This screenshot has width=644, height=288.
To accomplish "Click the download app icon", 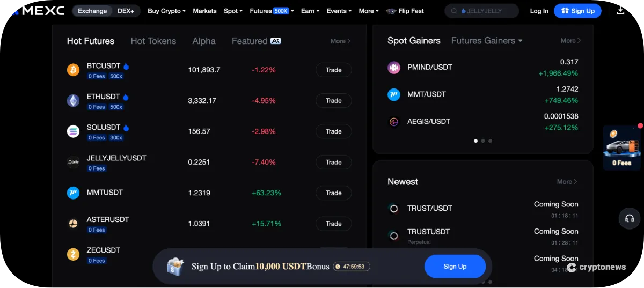I will point(620,11).
